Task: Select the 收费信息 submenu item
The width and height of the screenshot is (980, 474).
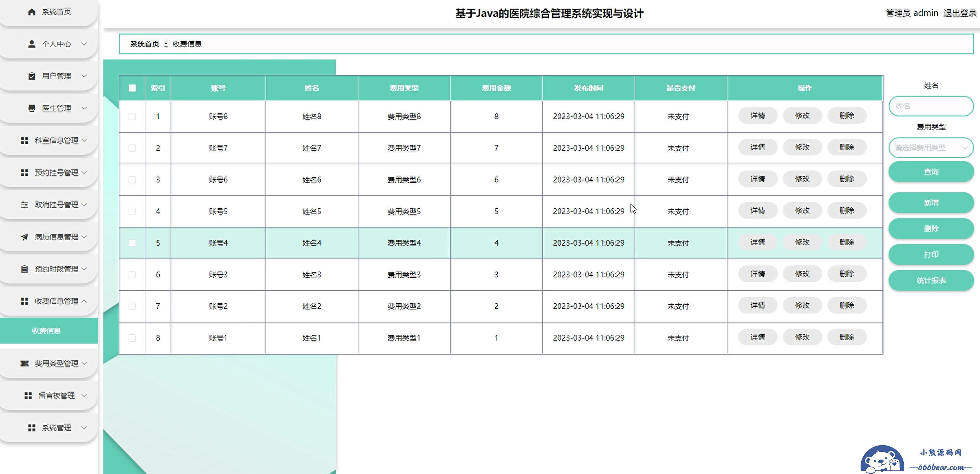Action: point(49,331)
